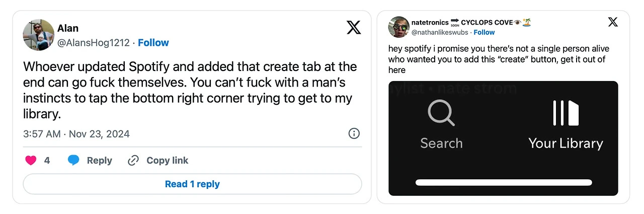Open the X logo on Alan's tweet

coord(354,28)
